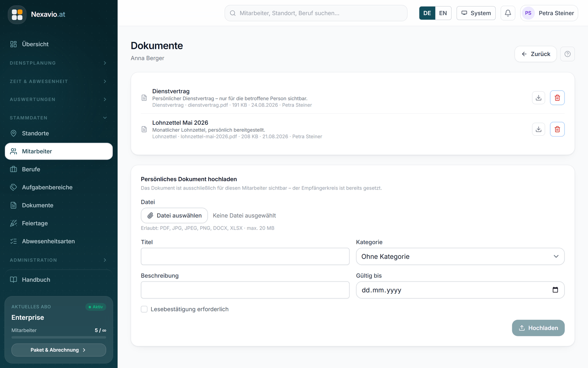Expand the Zeit & Abwesenheit section
Viewport: 588px width, 368px height.
(x=59, y=81)
